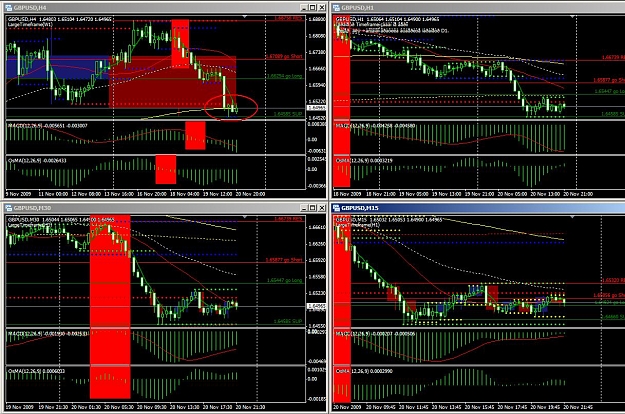Click the '20 Nov 20:00' date on H4 time axis
Screen dimensions: 625x414
click(250, 194)
